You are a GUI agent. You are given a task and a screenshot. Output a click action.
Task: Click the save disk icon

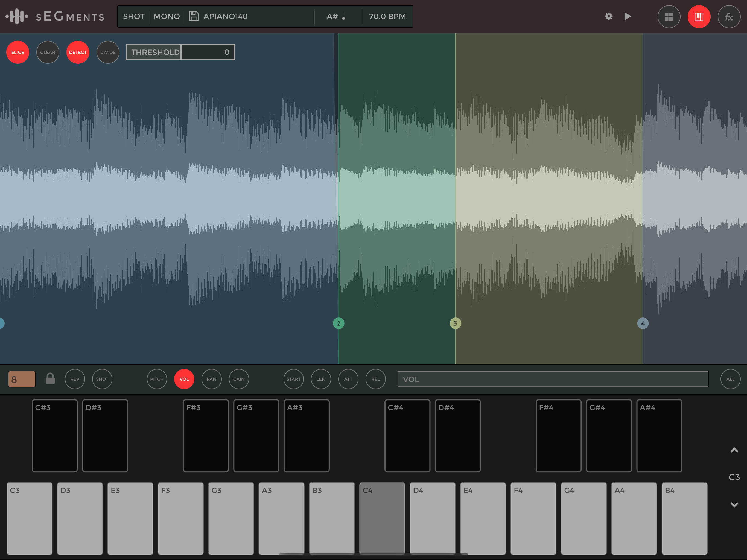(x=194, y=16)
